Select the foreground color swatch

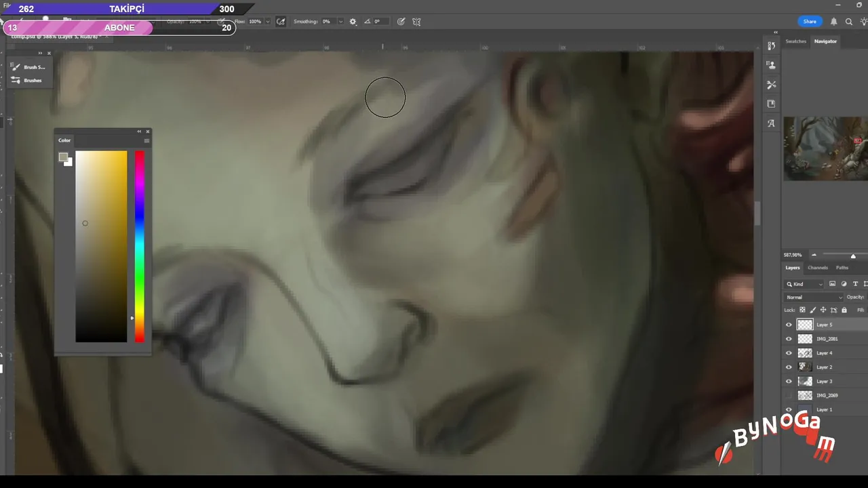coord(63,157)
